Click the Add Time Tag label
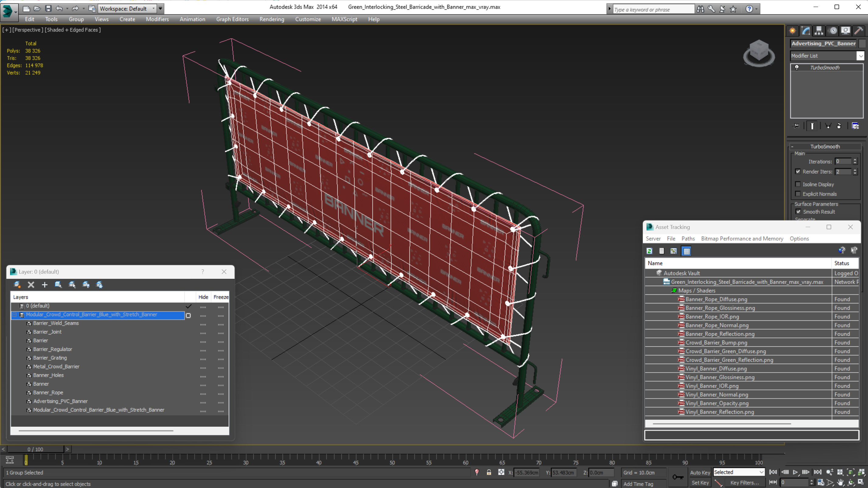This screenshot has width=868, height=488. (x=638, y=484)
